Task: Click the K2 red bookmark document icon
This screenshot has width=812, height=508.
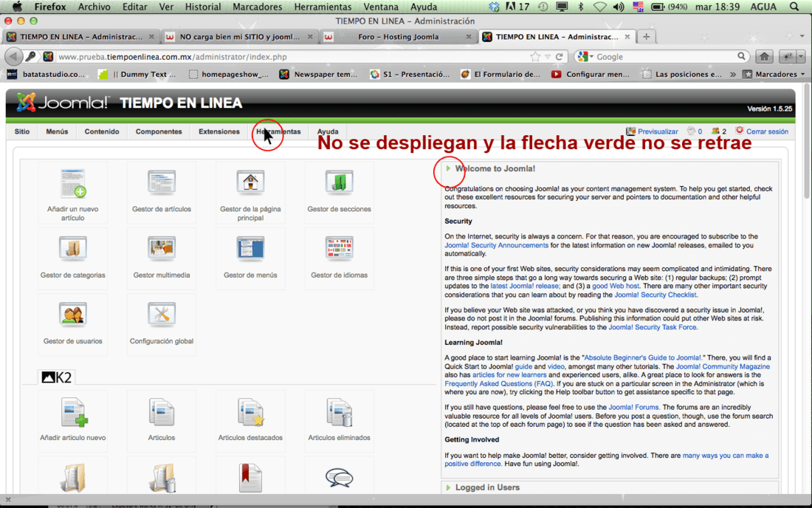Action: click(250, 478)
